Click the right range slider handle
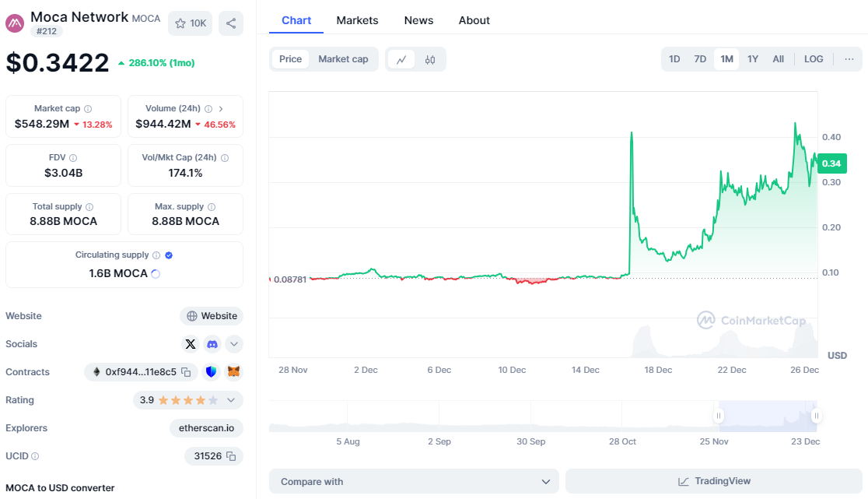The height and width of the screenshot is (499, 868). pyautogui.click(x=817, y=416)
